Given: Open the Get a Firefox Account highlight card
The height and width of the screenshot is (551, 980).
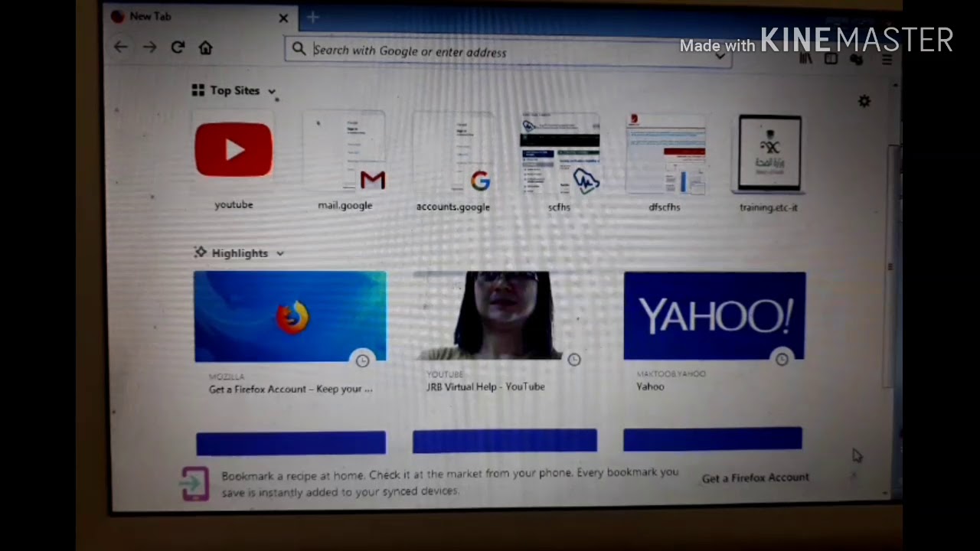Looking at the screenshot, I should (290, 334).
